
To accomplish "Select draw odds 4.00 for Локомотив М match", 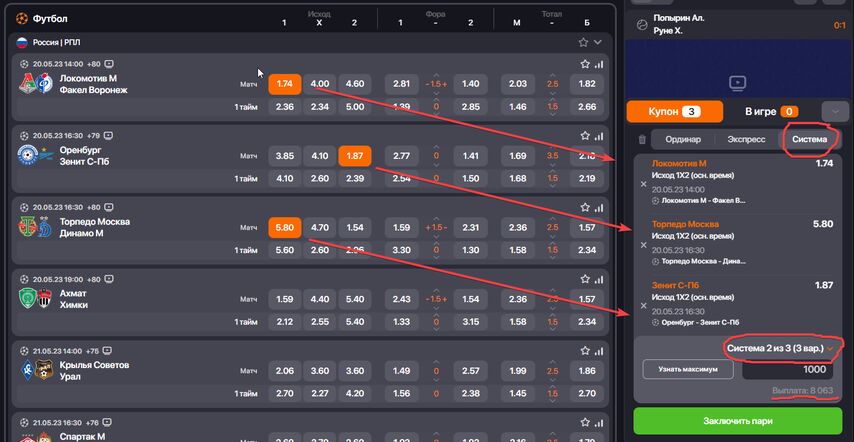I will tap(320, 84).
